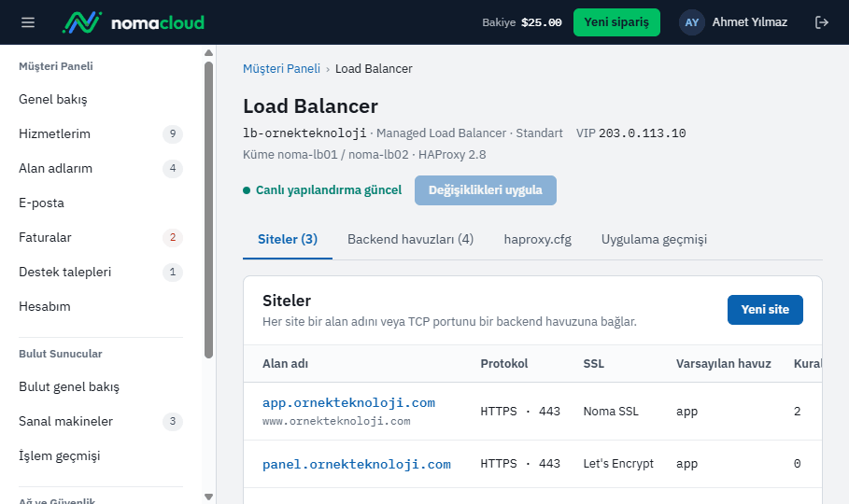The width and height of the screenshot is (849, 504).
Task: Click the Varsayılan havuz column header
Action: click(x=724, y=364)
